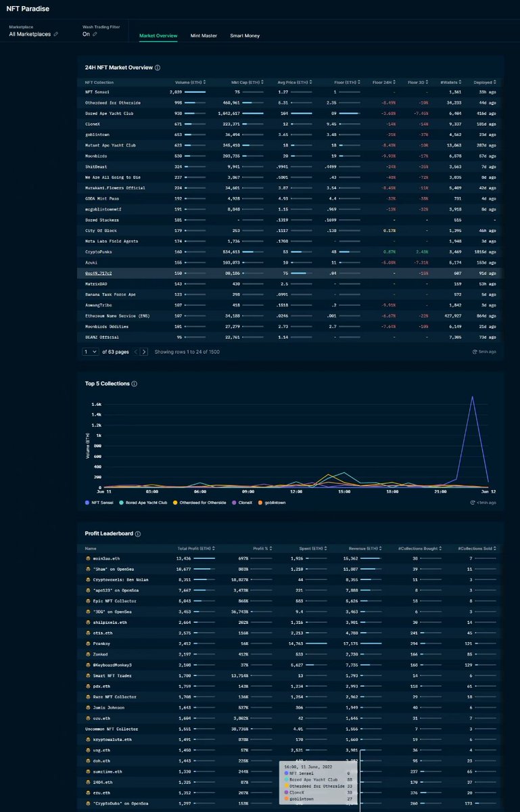The image size is (520, 812).
Task: Click emoji icon next to Epic NFT Collector
Action: coord(88,601)
